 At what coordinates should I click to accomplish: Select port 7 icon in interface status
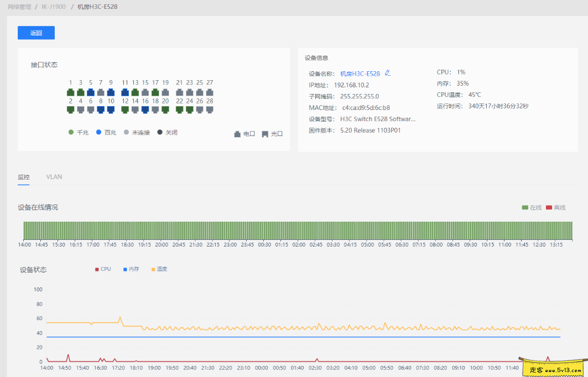click(101, 92)
